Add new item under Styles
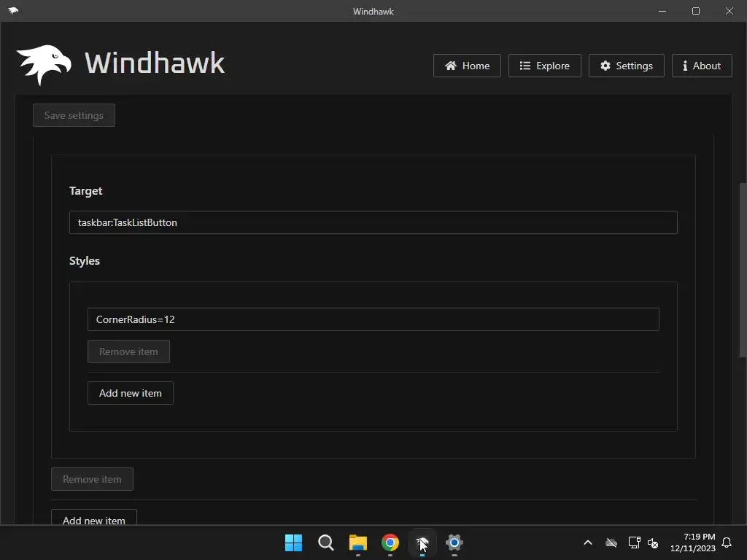747x560 pixels. click(x=131, y=393)
